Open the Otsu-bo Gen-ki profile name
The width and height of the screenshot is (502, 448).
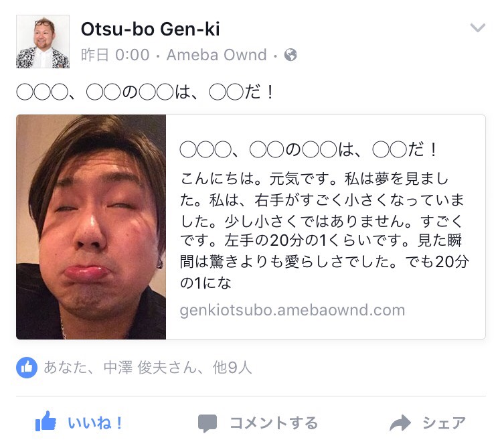pos(150,29)
